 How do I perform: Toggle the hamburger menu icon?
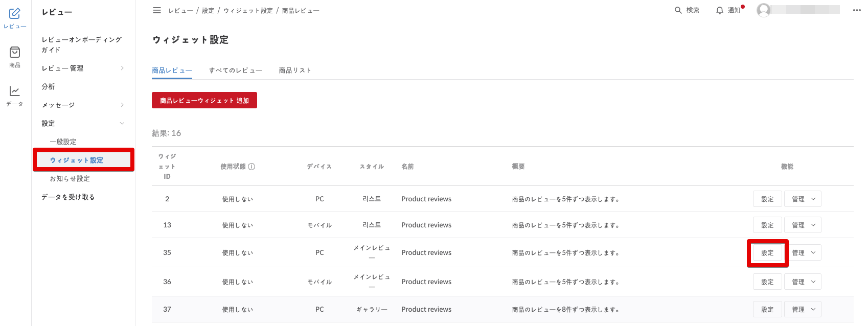(x=157, y=10)
